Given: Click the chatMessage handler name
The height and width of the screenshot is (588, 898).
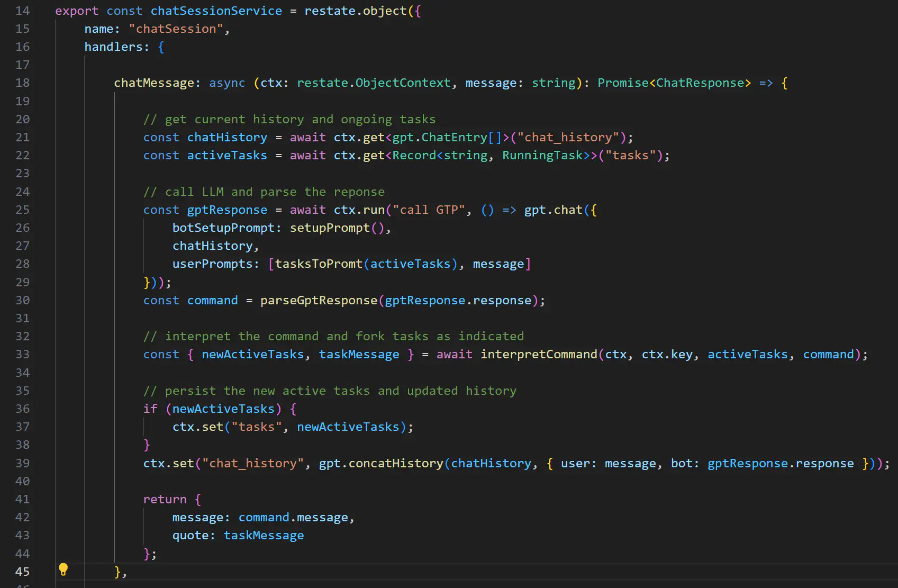Looking at the screenshot, I should coord(153,83).
